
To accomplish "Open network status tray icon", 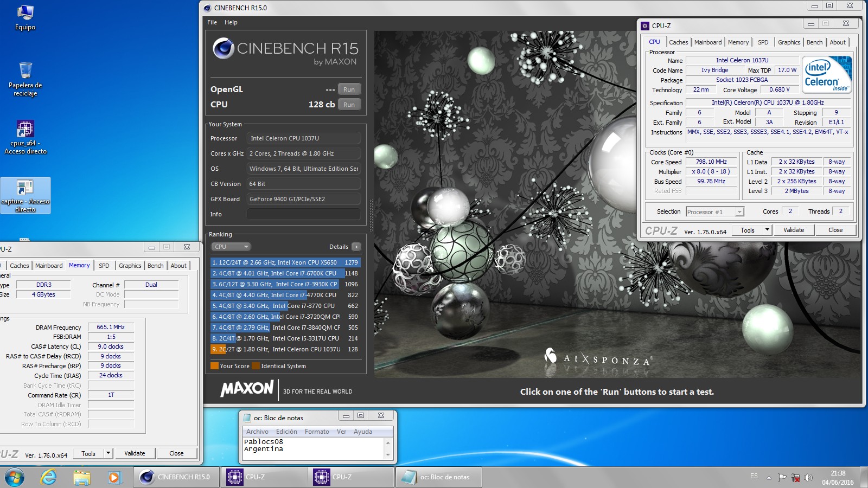I will tap(795, 478).
